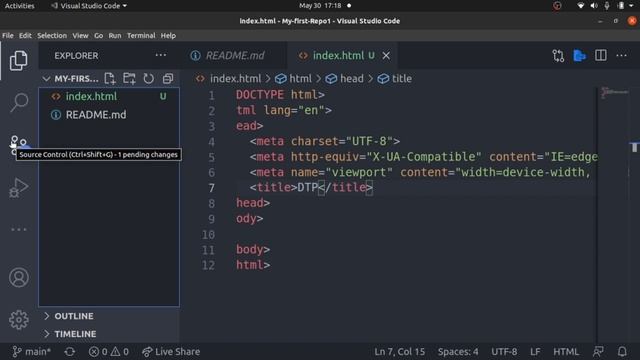Click the New Folder icon in explorer

[129, 78]
